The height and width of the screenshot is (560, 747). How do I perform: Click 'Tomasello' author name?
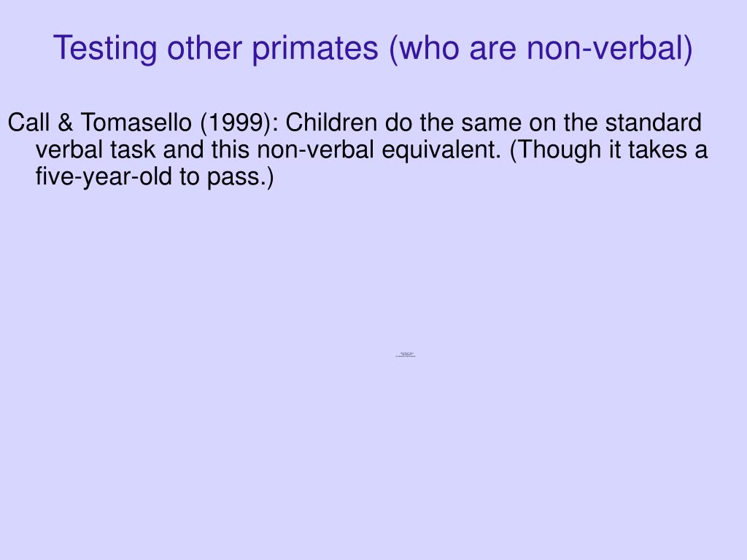pyautogui.click(x=136, y=122)
